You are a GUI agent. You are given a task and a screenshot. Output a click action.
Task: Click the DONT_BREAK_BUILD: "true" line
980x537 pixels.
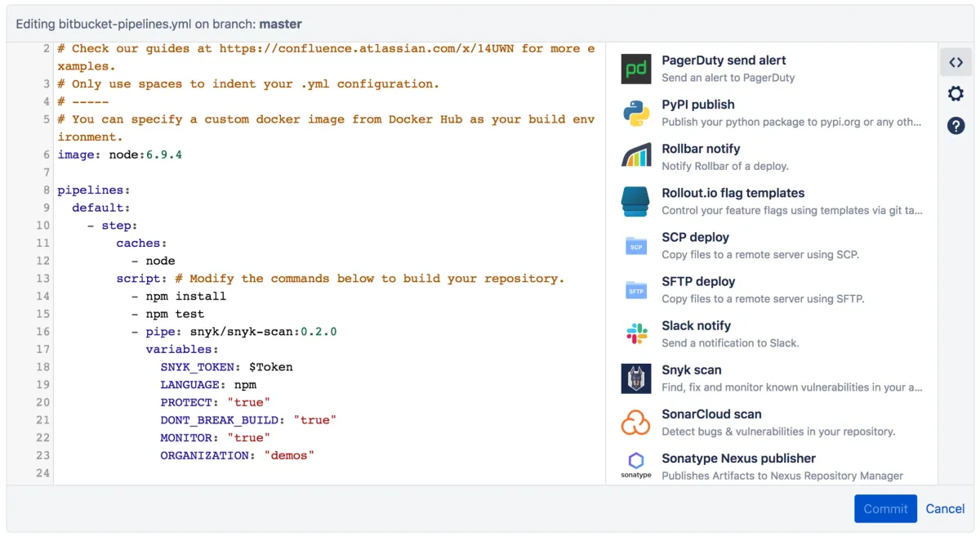pyautogui.click(x=248, y=420)
